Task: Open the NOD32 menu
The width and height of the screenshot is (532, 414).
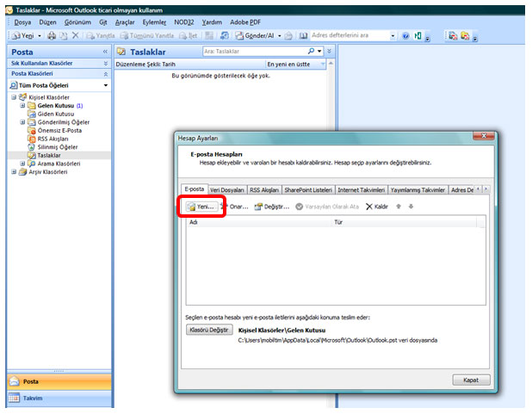Action: pyautogui.click(x=184, y=22)
